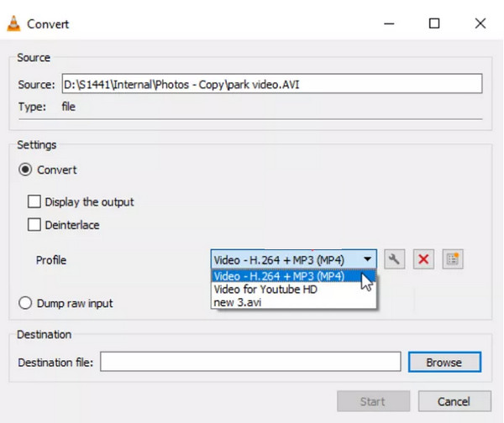Screen dimensions: 504x423
Task: Edit selected profile with the wrench icon
Action: pos(395,259)
